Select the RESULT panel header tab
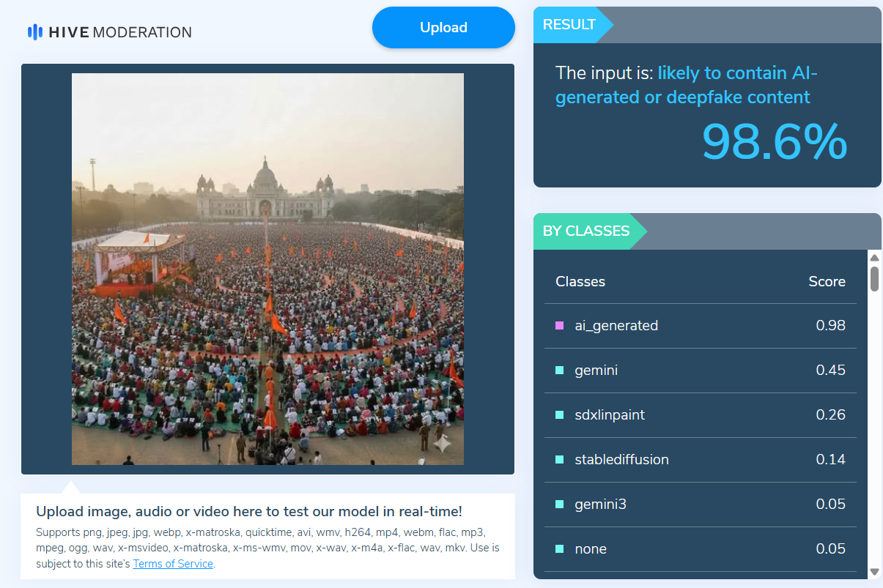Image resolution: width=883 pixels, height=588 pixels. 569,25
